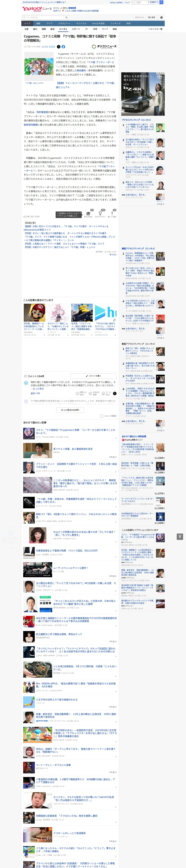React with わかりやすい lightbulb icon
186x868 pixels.
pos(100,213)
